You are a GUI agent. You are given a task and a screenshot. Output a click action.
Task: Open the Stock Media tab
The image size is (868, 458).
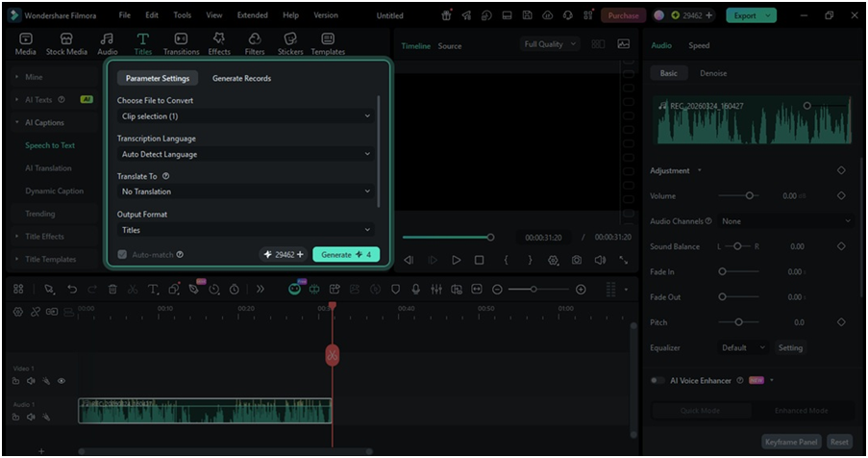point(66,43)
